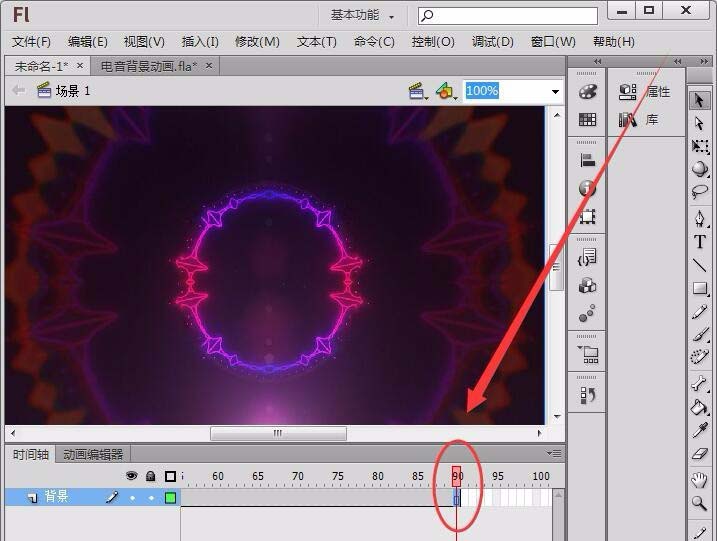Select the Hand tool

pyautogui.click(x=700, y=480)
